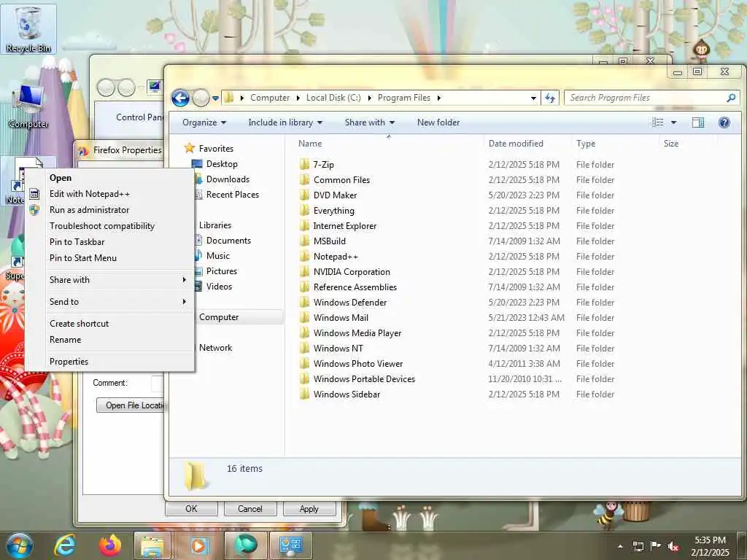Sort by the Size column header
Screen dimensions: 747x560
click(x=671, y=144)
